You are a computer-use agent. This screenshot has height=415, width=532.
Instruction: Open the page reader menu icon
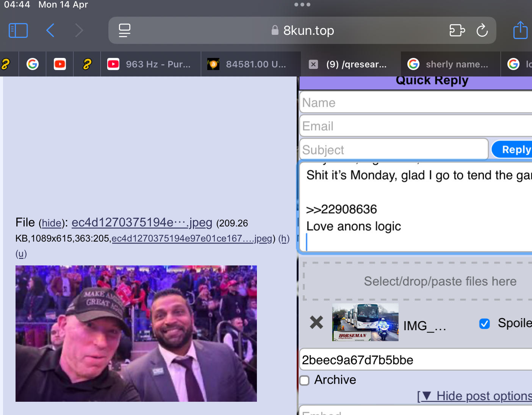(125, 30)
